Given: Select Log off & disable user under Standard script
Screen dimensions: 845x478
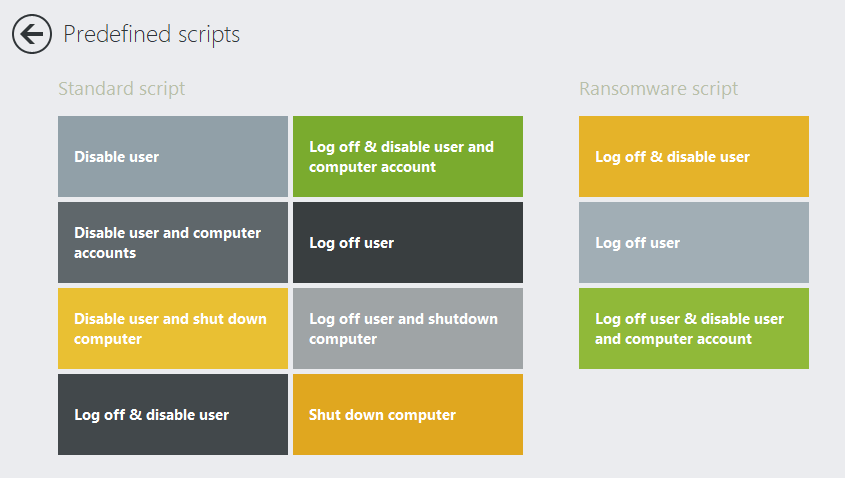Looking at the screenshot, I should pyautogui.click(x=172, y=415).
